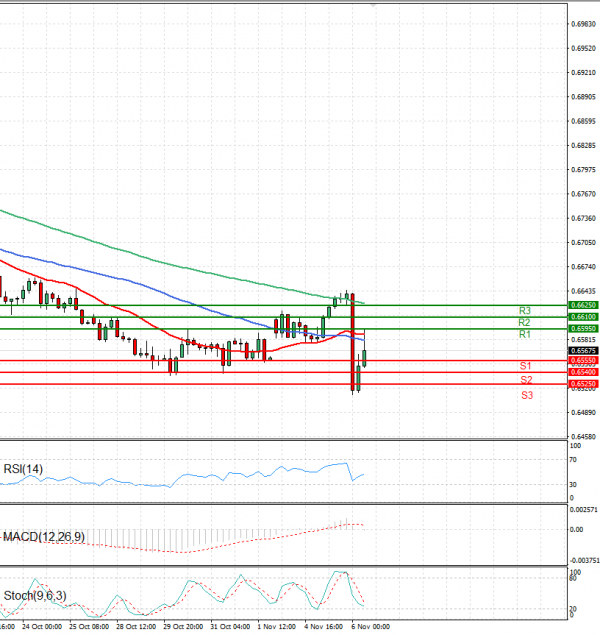The image size is (600, 635).
Task: Click the 24 Oct 00:00 date label
Action: tap(42, 627)
